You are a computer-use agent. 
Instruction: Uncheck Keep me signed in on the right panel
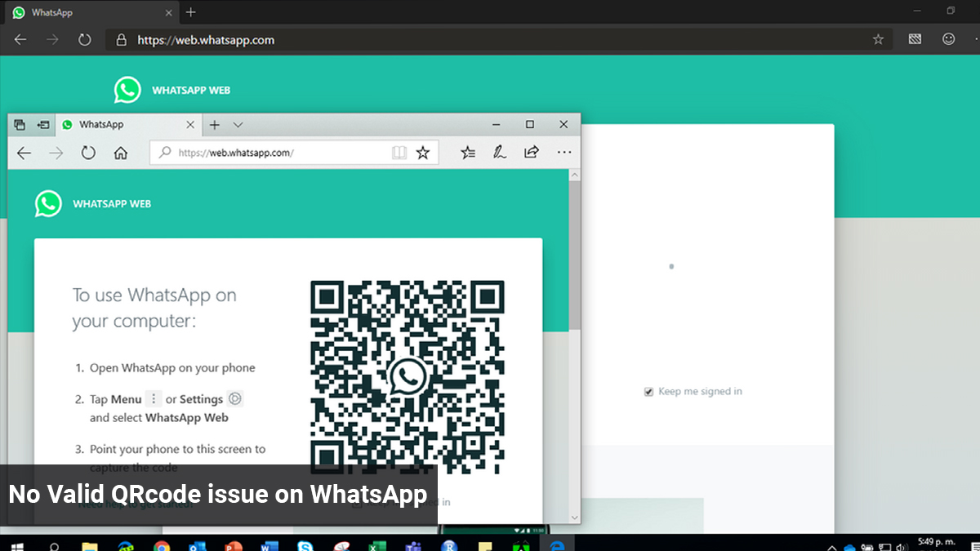pyautogui.click(x=648, y=391)
